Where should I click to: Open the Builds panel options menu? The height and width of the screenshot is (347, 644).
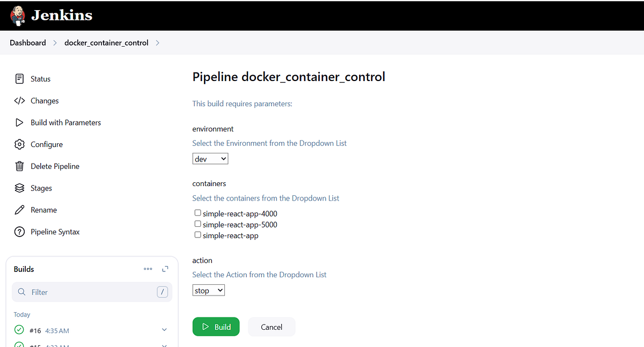(148, 269)
